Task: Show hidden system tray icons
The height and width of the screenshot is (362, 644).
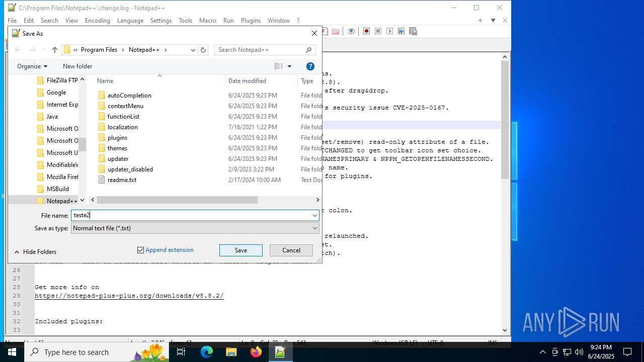Action: (x=542, y=352)
